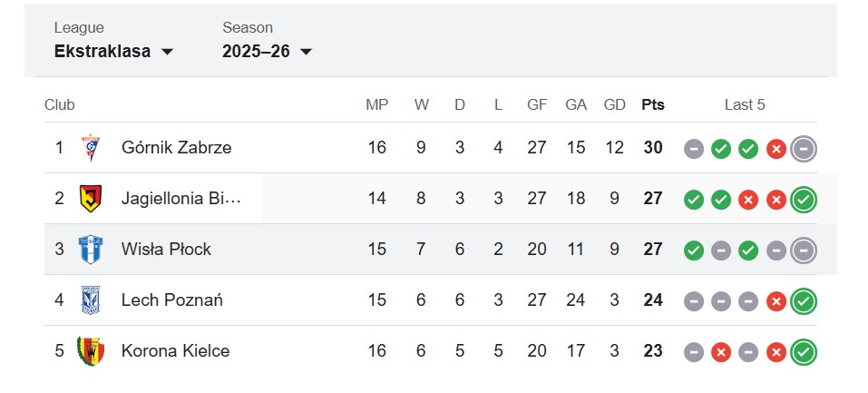Click the MP column header
This screenshot has width=868, height=393.
[376, 104]
